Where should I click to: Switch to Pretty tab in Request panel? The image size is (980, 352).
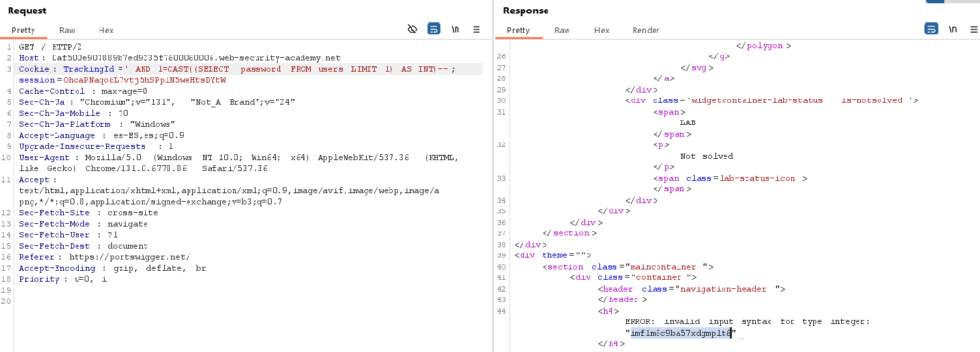point(23,30)
